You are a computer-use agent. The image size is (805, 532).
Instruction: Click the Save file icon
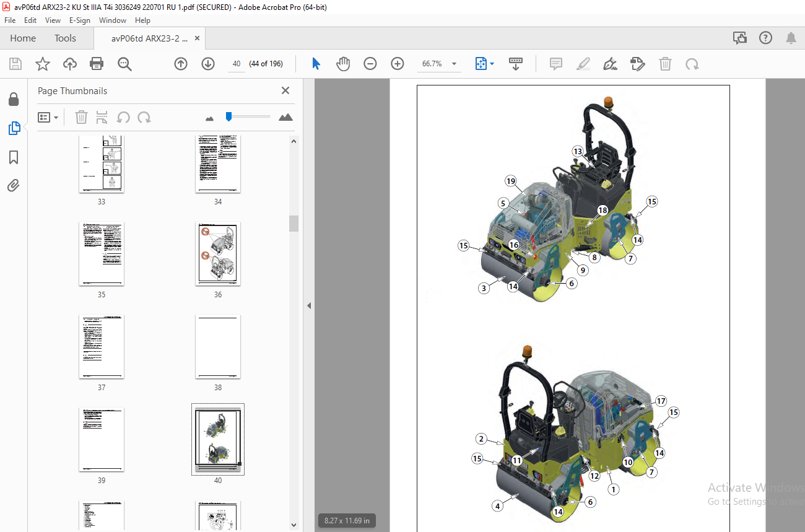(15, 64)
